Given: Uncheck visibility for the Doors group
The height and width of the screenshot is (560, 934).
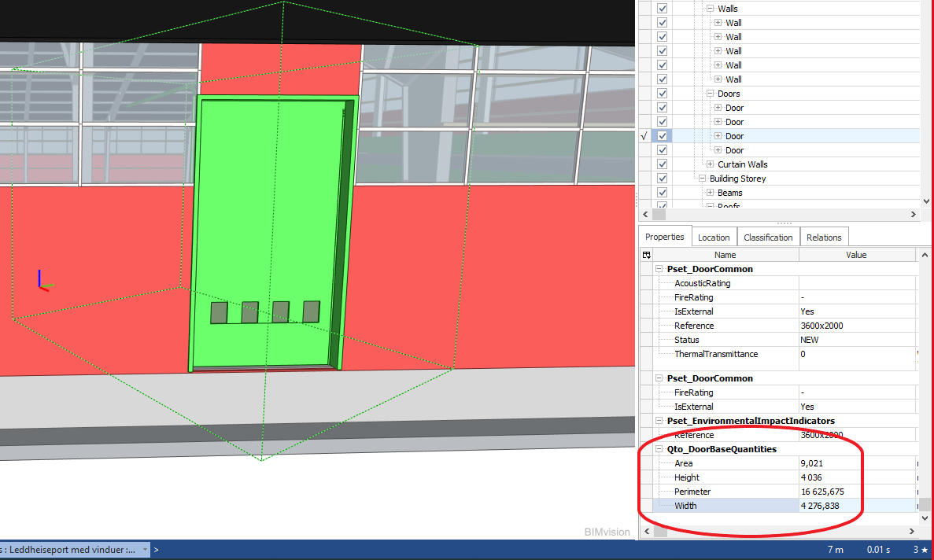Looking at the screenshot, I should pyautogui.click(x=662, y=93).
